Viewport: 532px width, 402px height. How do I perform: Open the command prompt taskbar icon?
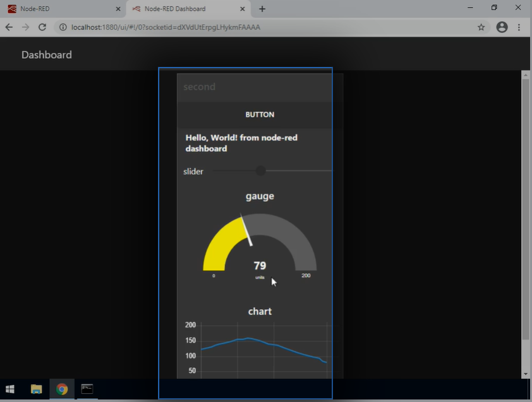click(x=87, y=389)
